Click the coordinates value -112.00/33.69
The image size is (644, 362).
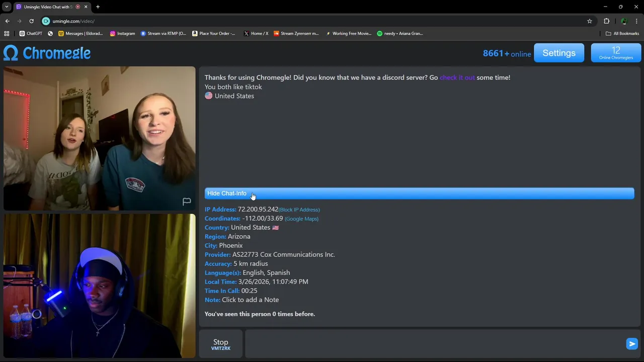coord(263,218)
